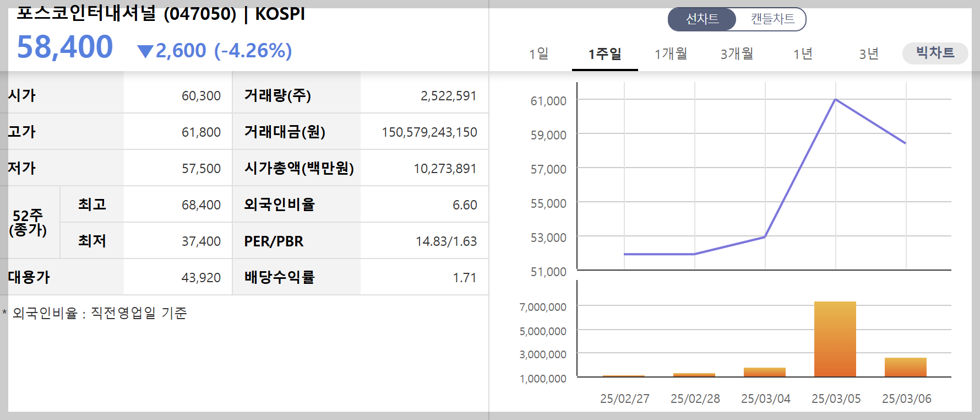Click the 52주(종가) label
Image resolution: width=980 pixels, height=420 pixels.
tap(28, 223)
